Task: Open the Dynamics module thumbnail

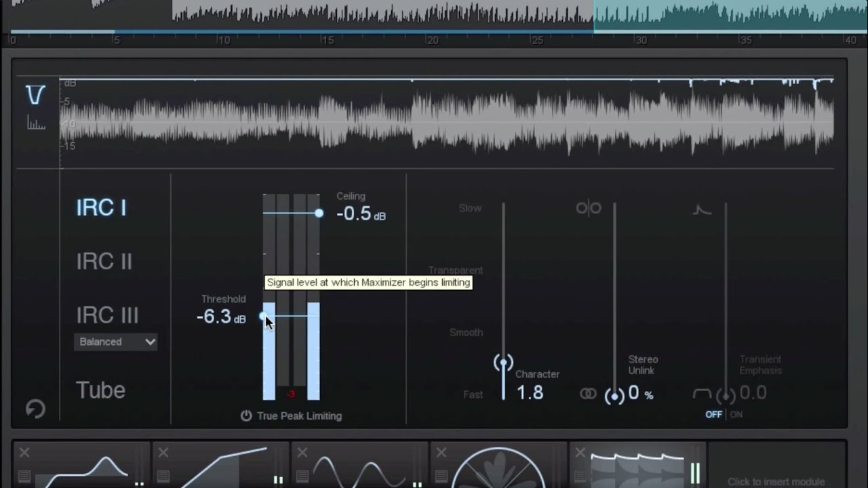Action: [222, 465]
